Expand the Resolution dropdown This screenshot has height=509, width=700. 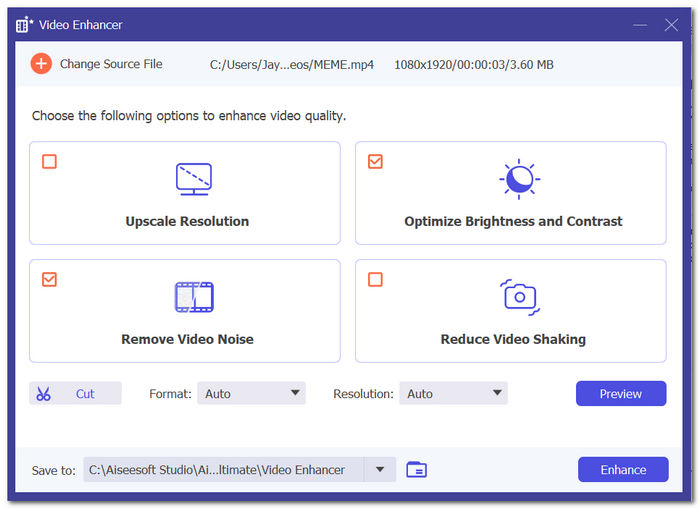453,394
